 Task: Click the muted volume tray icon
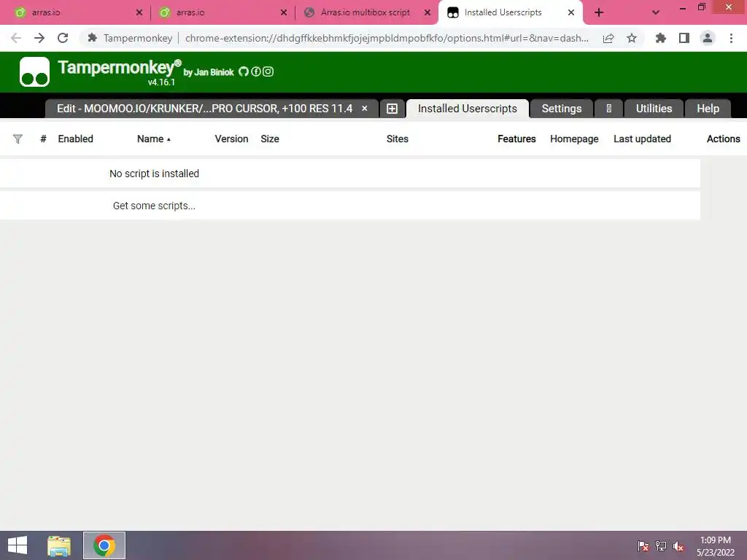(x=678, y=546)
